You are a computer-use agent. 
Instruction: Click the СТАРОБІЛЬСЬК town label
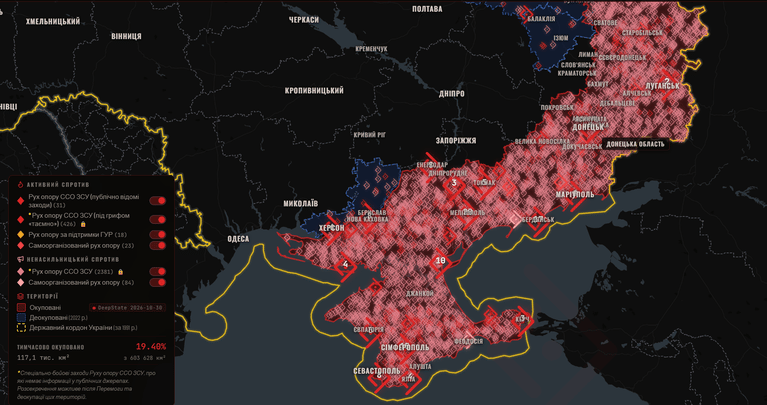point(643,33)
